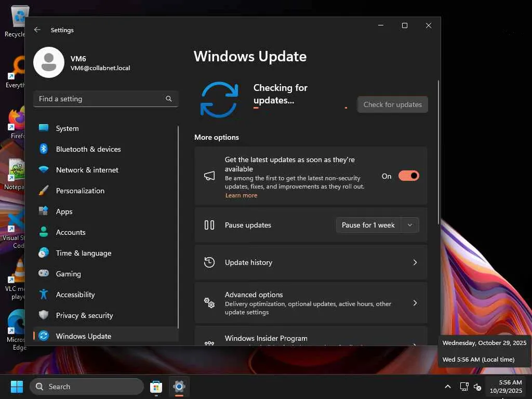Select Personalization in the sidebar
Viewport: 532px width, 399px height.
point(105,191)
